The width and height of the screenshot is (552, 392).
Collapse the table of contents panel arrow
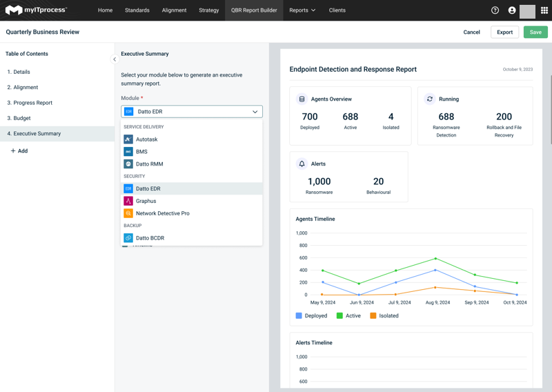pyautogui.click(x=115, y=59)
